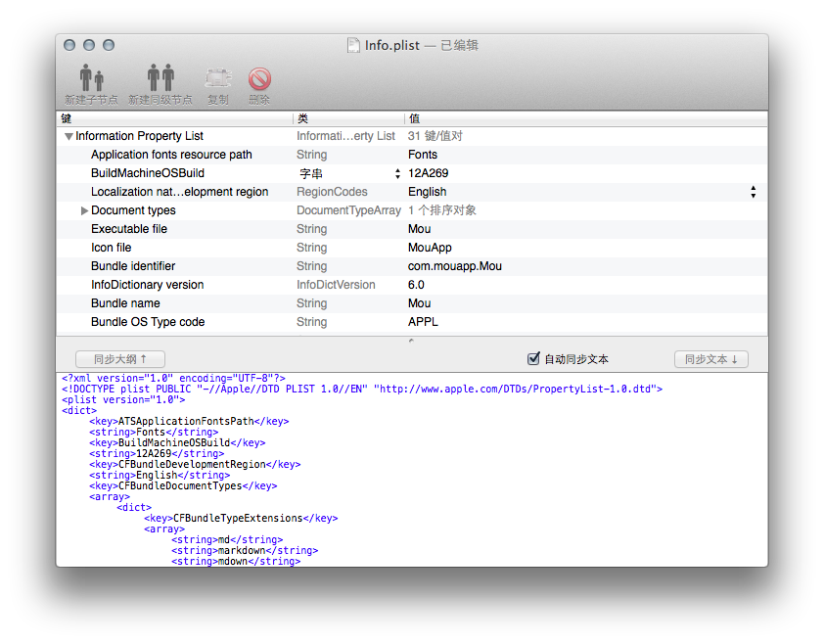Toggle the 自动同步文本 checkbox
The height and width of the screenshot is (644, 824).
click(x=533, y=358)
